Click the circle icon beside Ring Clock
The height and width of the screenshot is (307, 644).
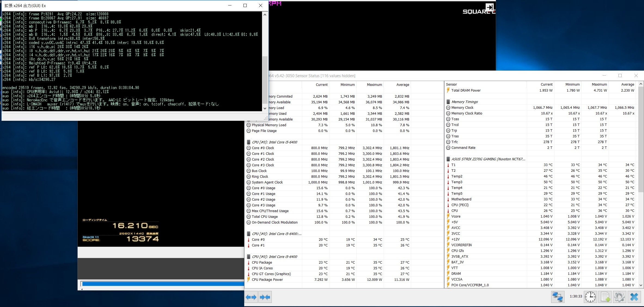pyautogui.click(x=248, y=177)
